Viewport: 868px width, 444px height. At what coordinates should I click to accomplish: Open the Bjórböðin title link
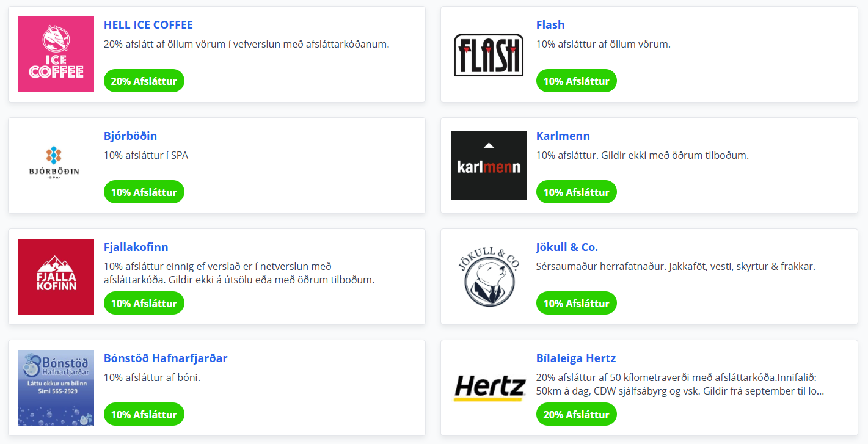coord(130,136)
